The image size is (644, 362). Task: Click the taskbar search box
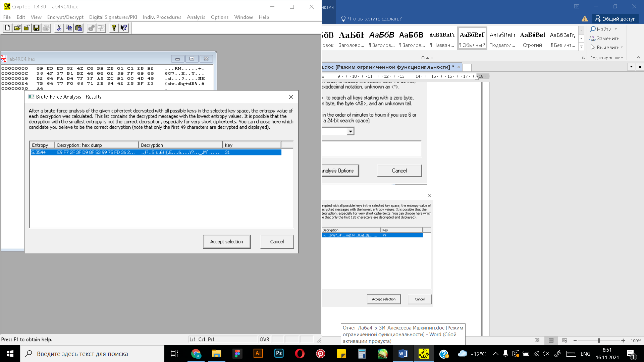coord(92,354)
